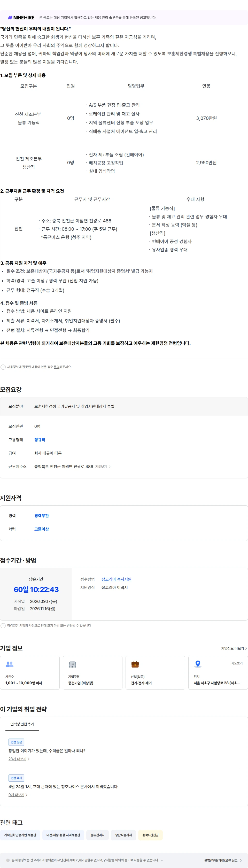Click the map pin icon in 위치 card
The height and width of the screenshot is (868, 248).
pos(198,664)
